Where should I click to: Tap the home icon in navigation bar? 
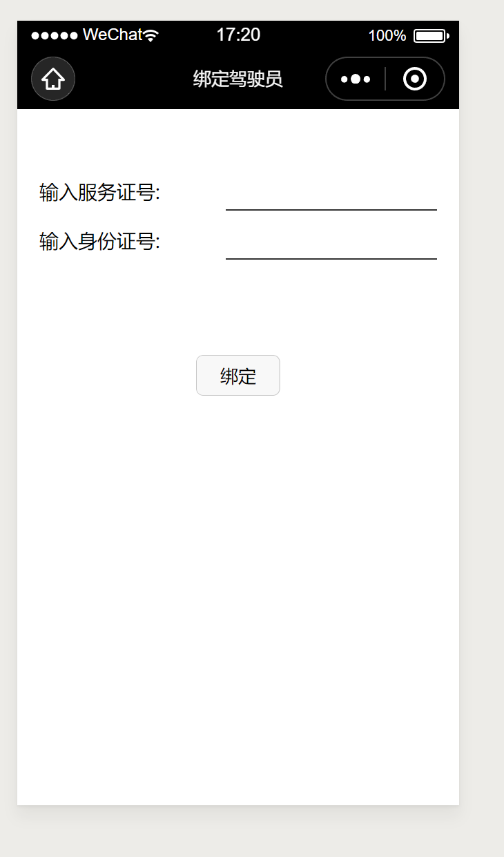pos(53,79)
